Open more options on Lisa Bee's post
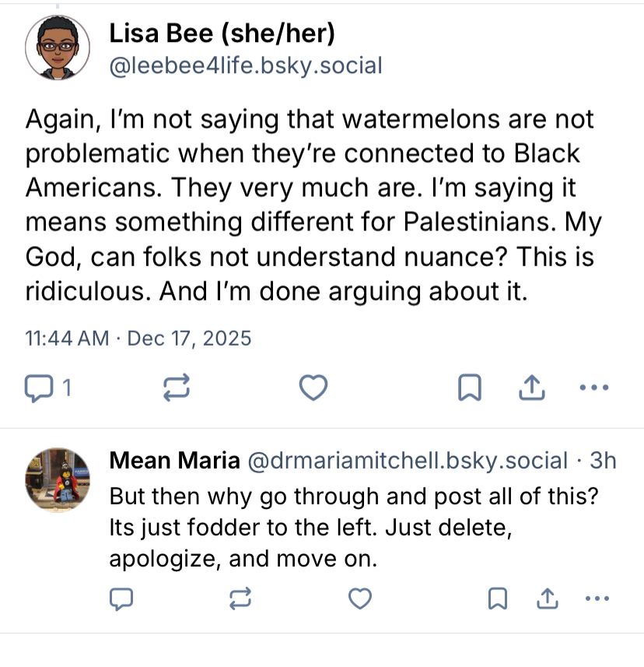This screenshot has width=644, height=667. click(x=593, y=388)
